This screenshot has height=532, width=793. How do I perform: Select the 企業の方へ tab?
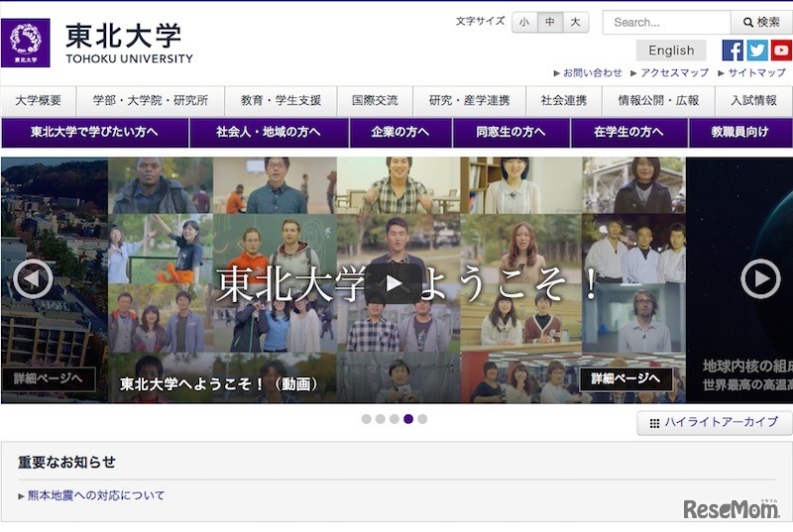click(x=400, y=132)
